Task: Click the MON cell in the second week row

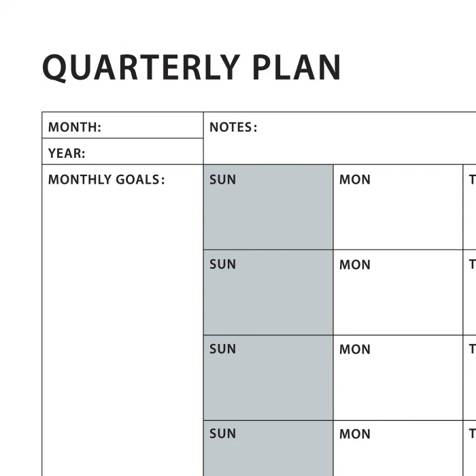Action: 398,292
